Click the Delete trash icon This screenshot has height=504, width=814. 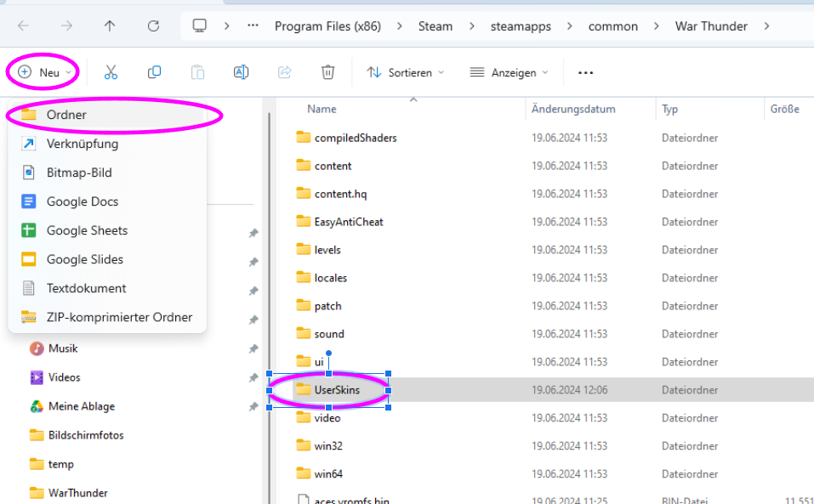327,72
